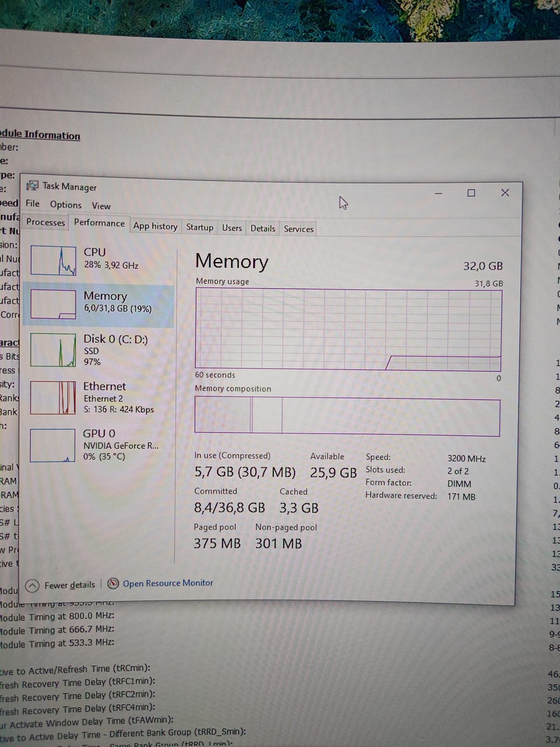Viewport: 560px width, 747px height.
Task: Select the Ethernet mini graph thumbnail
Action: point(53,397)
